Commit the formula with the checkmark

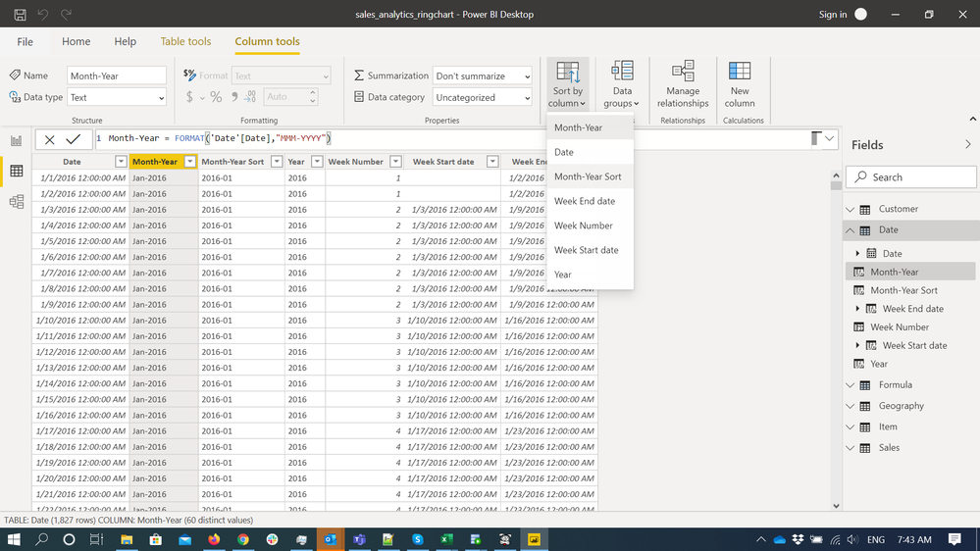point(74,139)
